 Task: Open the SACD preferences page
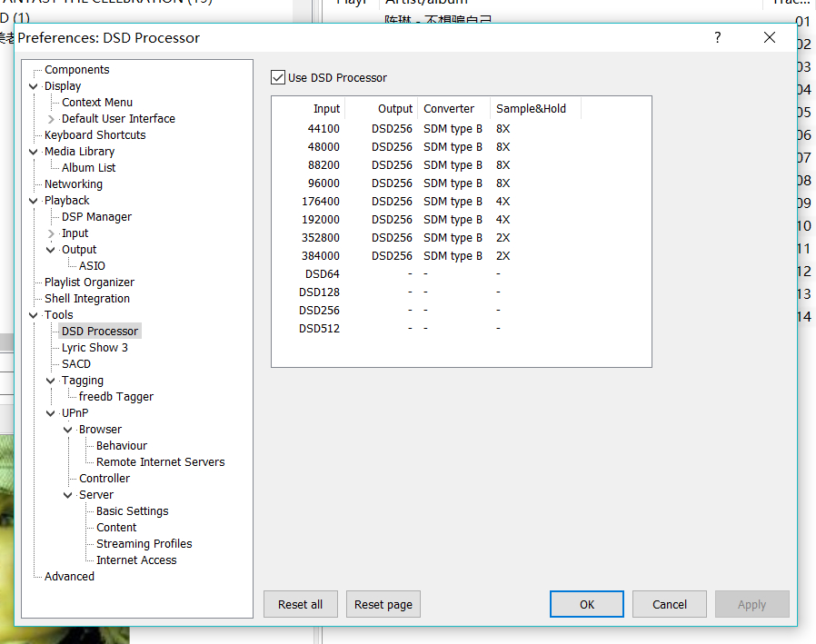click(76, 364)
